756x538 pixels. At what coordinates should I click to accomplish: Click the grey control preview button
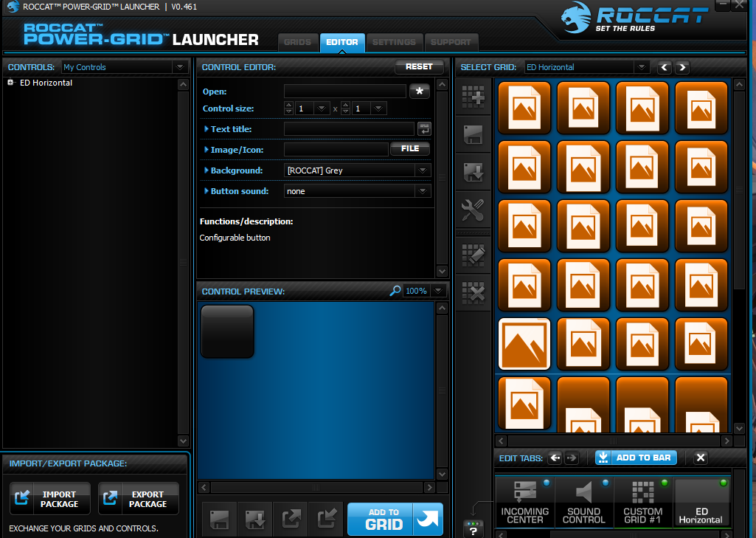coord(227,331)
